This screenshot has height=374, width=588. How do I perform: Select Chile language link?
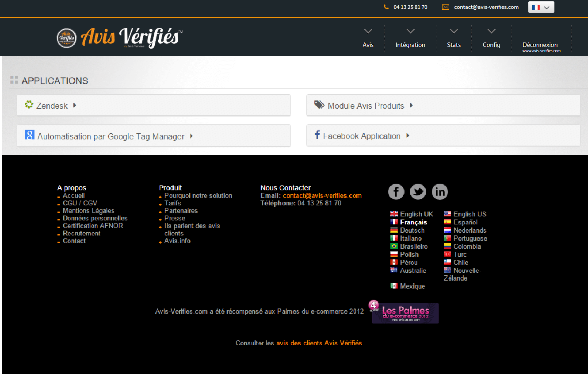tap(461, 262)
